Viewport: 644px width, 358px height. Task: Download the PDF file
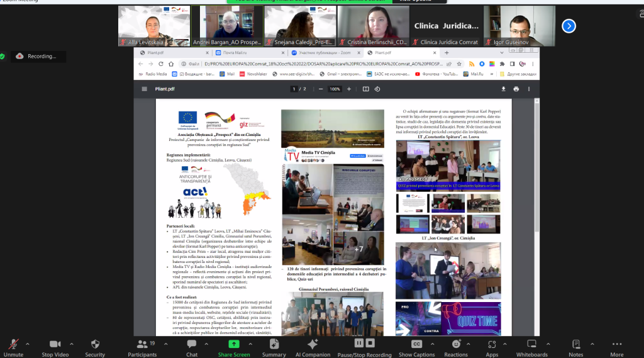coord(503,89)
